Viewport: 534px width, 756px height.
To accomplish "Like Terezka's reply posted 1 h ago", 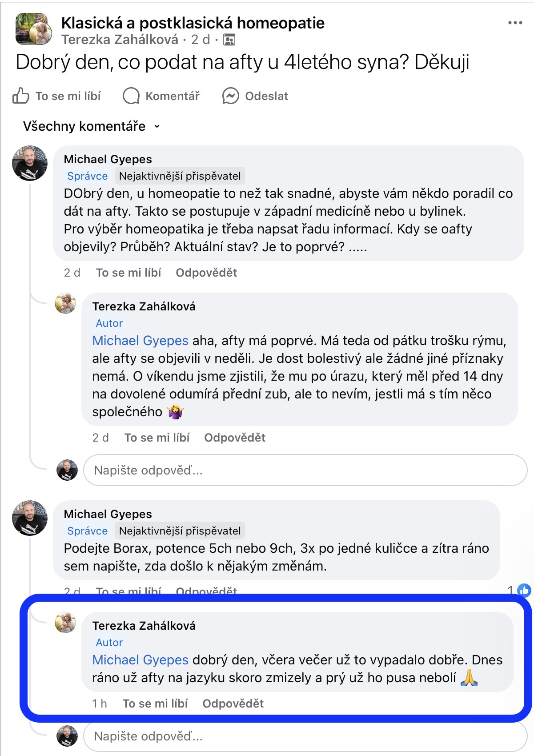I will point(155,704).
